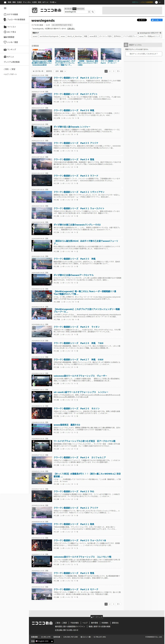
Task: Click 利用規約 in the footer
Action: (105, 623)
